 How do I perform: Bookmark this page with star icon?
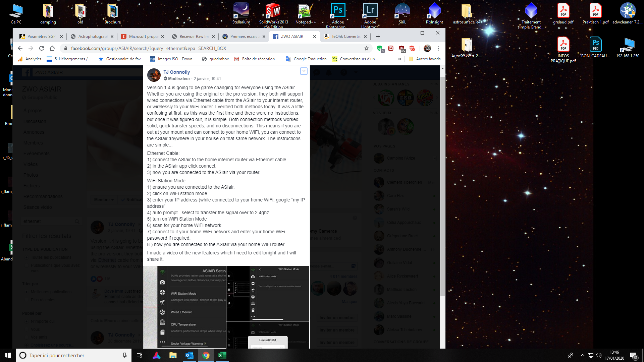pyautogui.click(x=367, y=48)
